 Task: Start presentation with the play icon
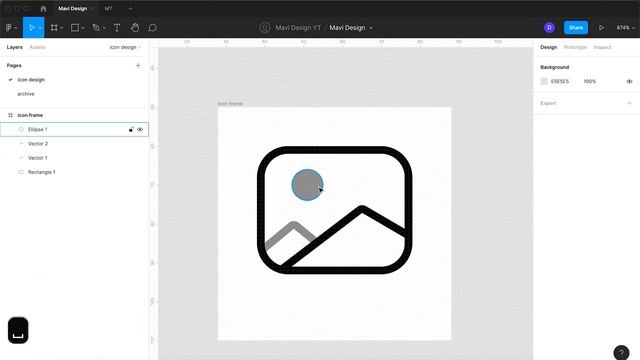[x=601, y=28]
